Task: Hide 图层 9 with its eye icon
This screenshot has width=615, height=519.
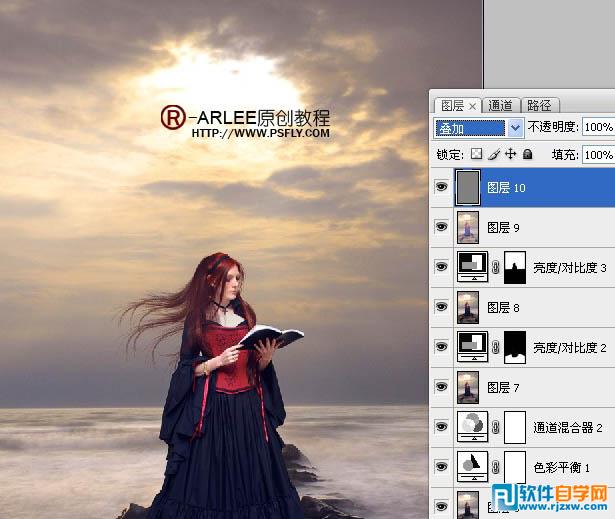Action: pos(442,227)
